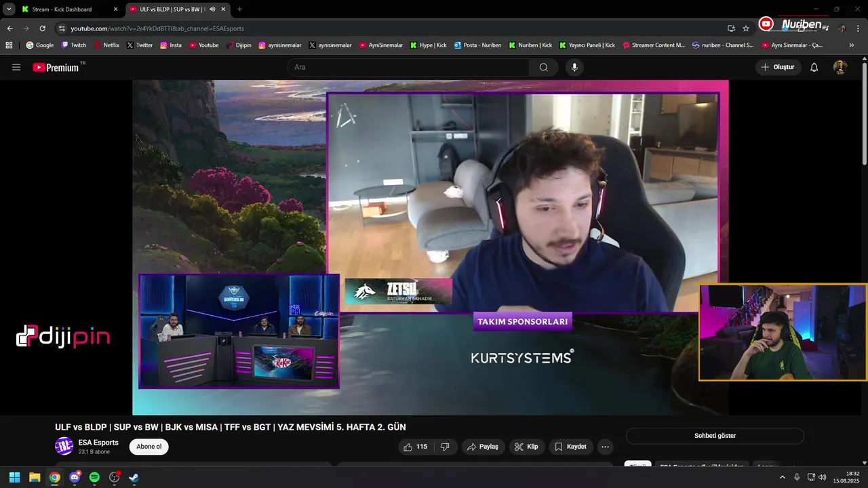
Task: Open the Google bookmark
Action: (39, 45)
